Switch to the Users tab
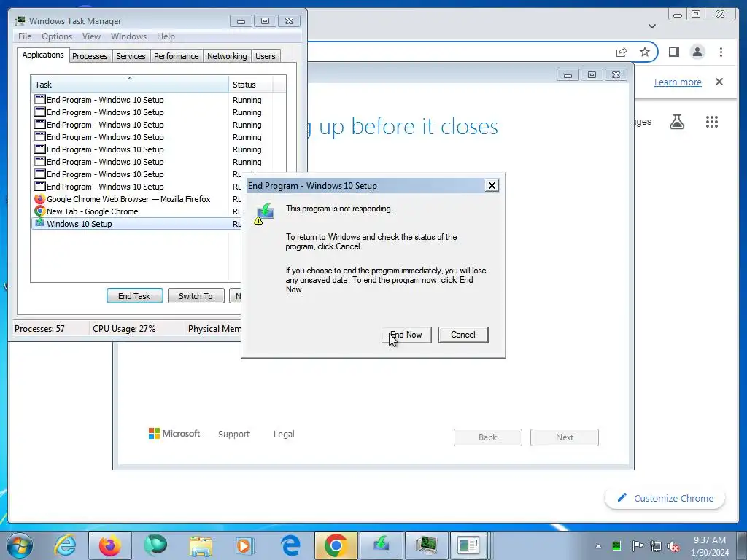747x560 pixels. coord(266,56)
